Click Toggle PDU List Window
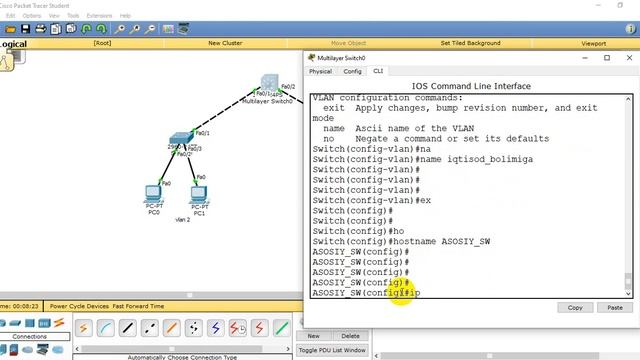The width and height of the screenshot is (640, 360). point(332,350)
